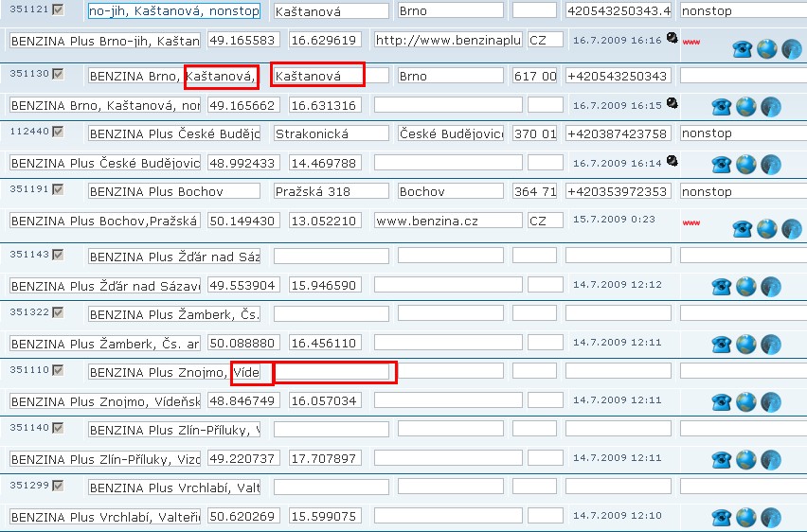807x532 pixels.
Task: Click the phone icon in the Žďár nad Sázavou row
Action: 722,286
